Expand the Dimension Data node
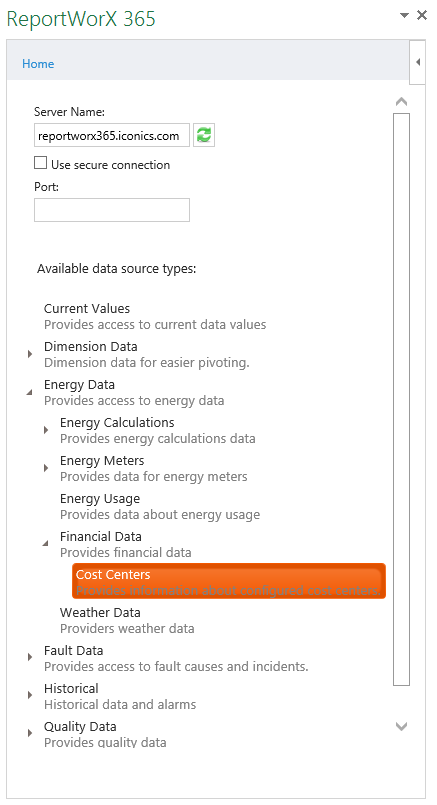 (x=30, y=354)
